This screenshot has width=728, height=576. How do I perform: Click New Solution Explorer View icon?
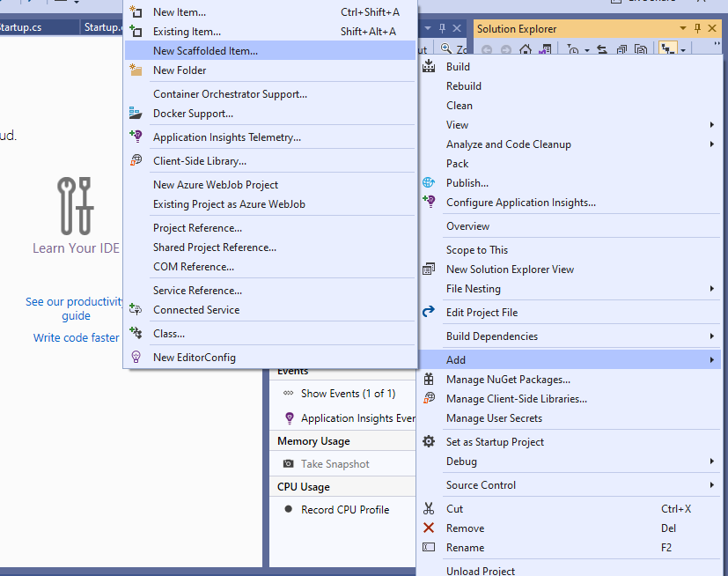click(429, 269)
